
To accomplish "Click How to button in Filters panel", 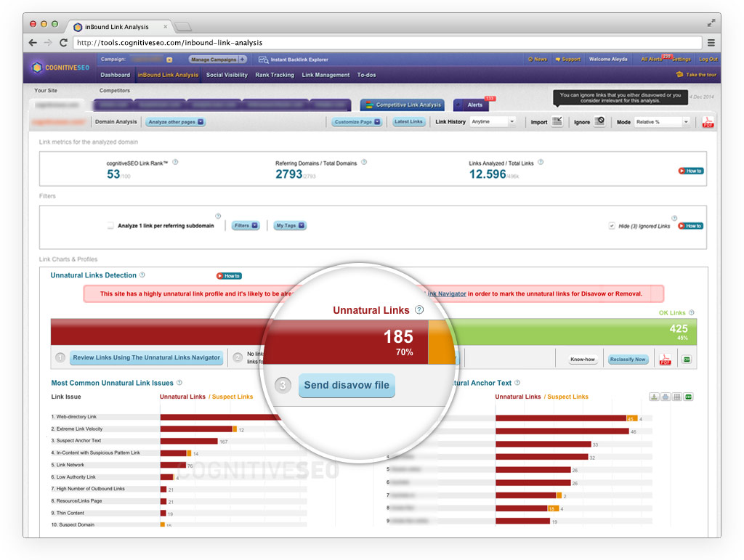I will pyautogui.click(x=690, y=226).
